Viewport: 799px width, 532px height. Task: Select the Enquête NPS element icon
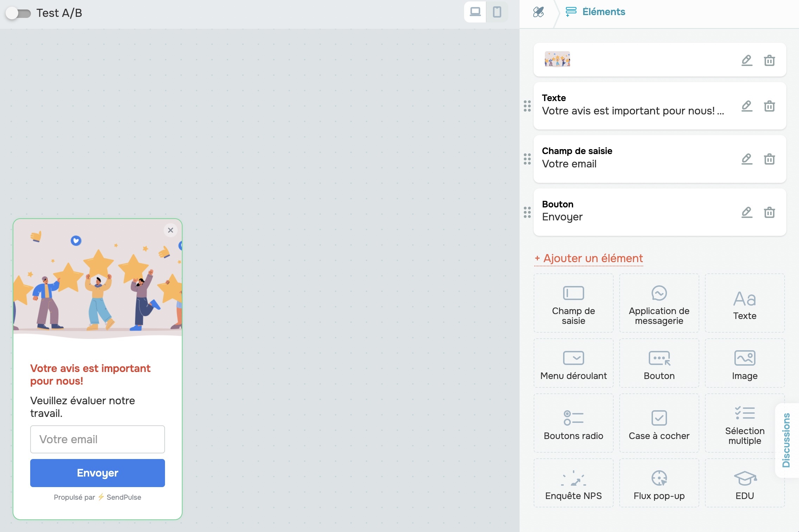coord(574,478)
